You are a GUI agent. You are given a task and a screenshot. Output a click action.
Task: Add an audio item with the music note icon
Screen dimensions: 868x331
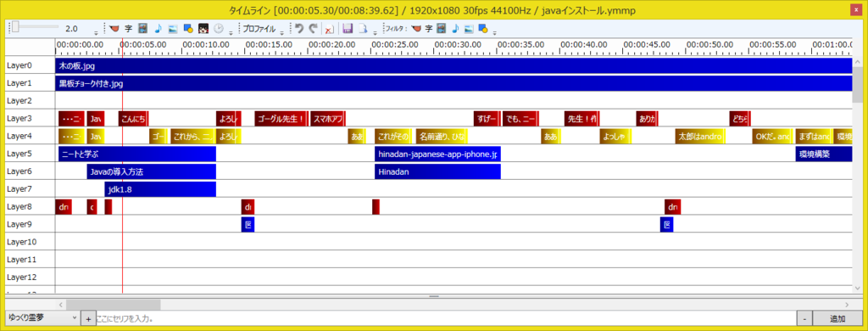(x=158, y=28)
